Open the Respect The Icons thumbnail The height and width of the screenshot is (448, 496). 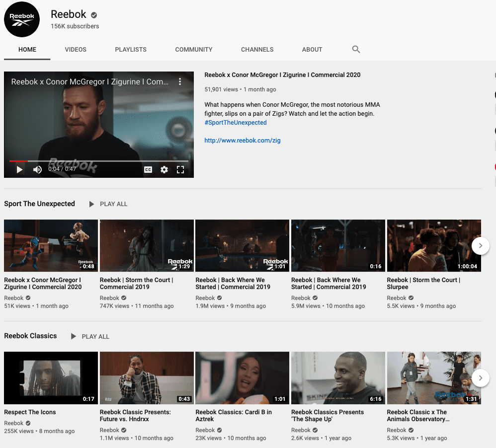(x=51, y=378)
